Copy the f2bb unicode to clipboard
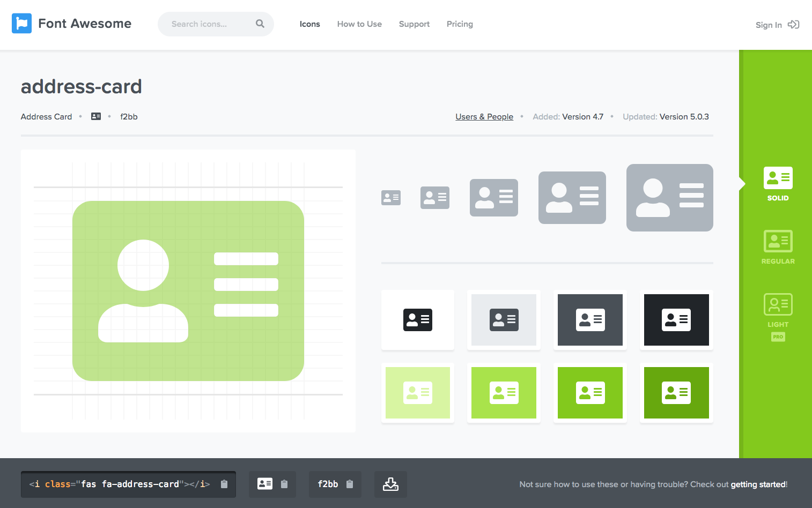Viewport: 812px width, 508px height. [x=350, y=484]
